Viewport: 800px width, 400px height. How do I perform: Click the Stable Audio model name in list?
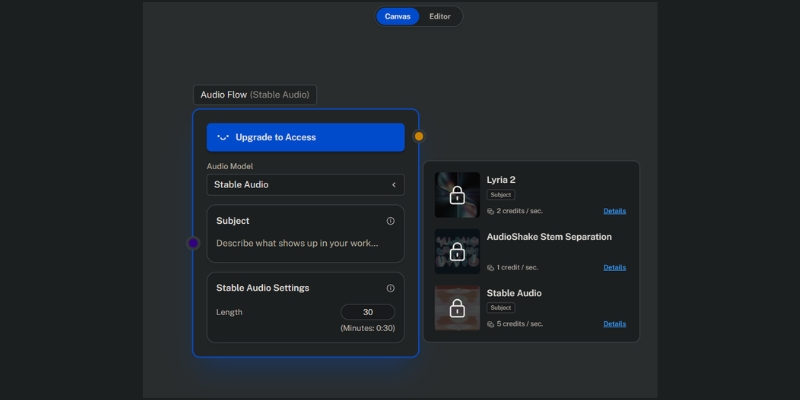pyautogui.click(x=514, y=293)
